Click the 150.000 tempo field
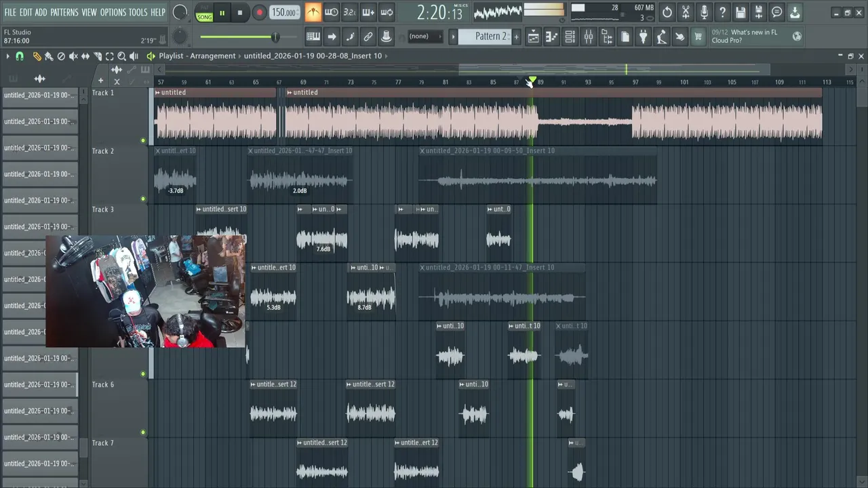The height and width of the screenshot is (488, 868). pos(284,12)
